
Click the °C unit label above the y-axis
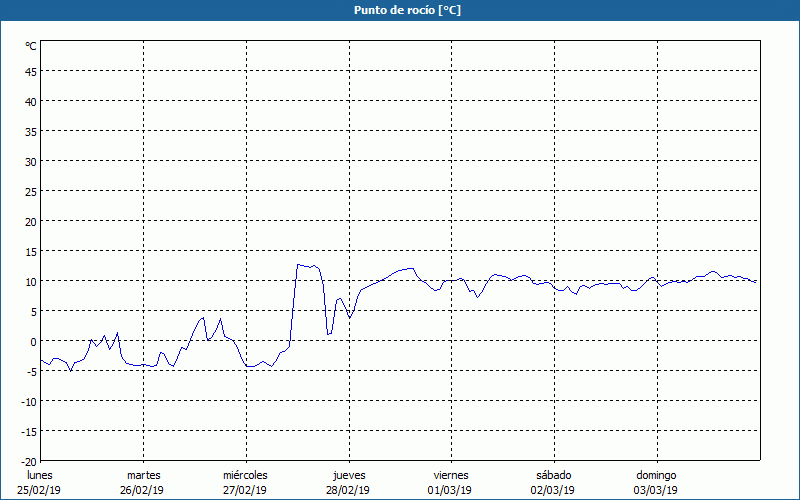(31, 46)
